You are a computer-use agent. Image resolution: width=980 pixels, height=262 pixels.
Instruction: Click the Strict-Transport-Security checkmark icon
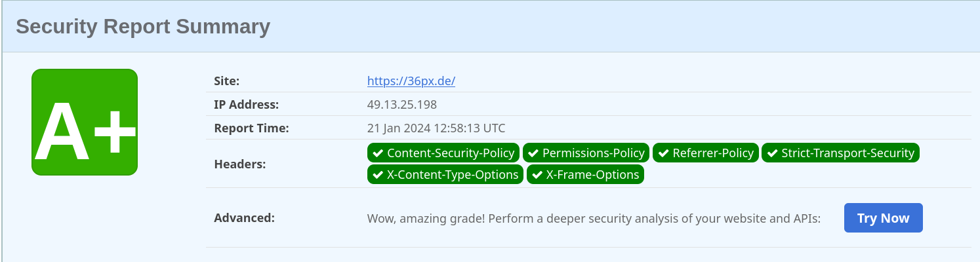(x=772, y=153)
